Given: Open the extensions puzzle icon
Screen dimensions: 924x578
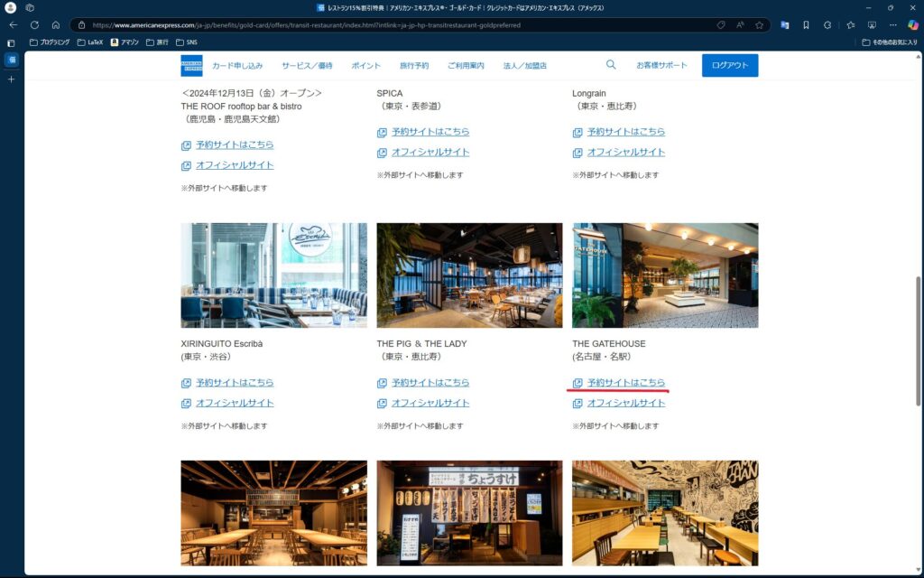Looking at the screenshot, I should coord(827,24).
